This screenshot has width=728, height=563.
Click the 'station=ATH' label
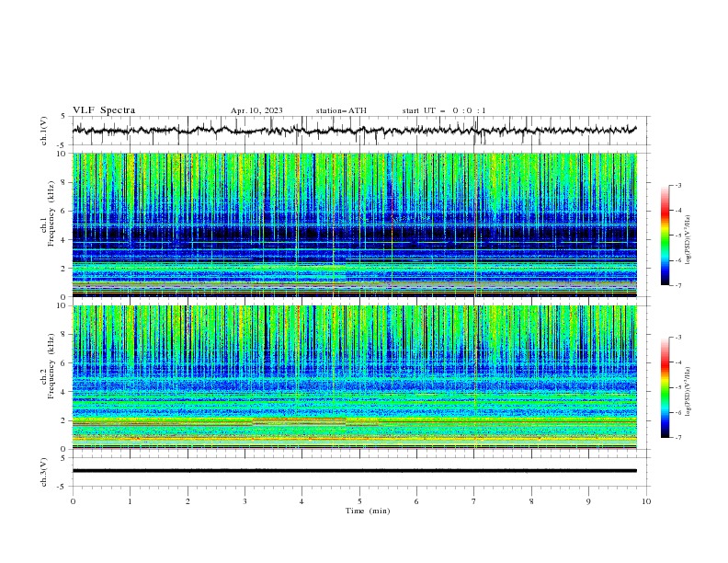tap(341, 110)
